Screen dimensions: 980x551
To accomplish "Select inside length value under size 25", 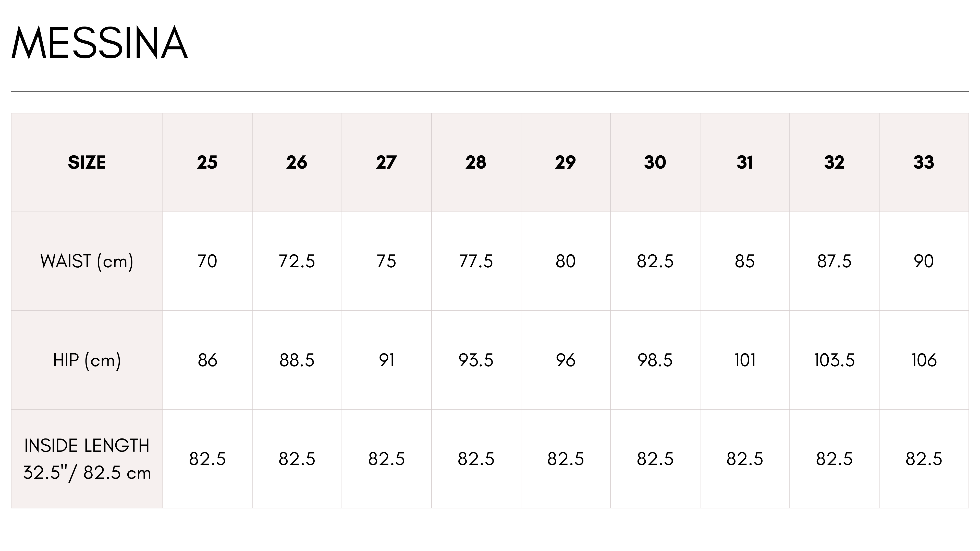I will (207, 459).
